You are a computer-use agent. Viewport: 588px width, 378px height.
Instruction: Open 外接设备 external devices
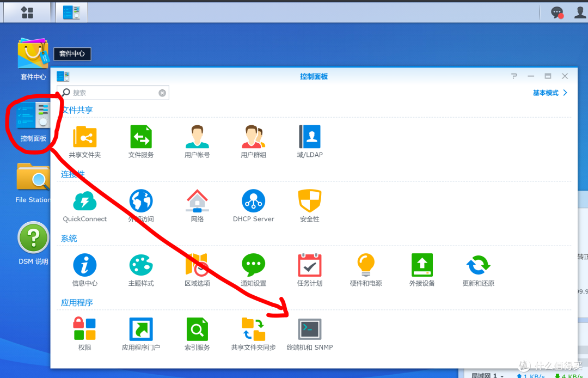click(422, 270)
